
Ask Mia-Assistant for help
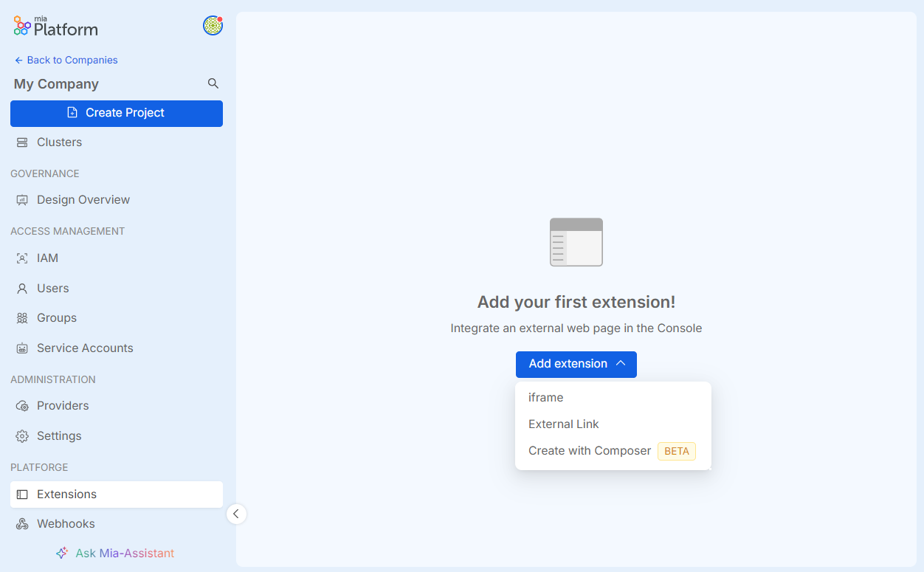pyautogui.click(x=116, y=552)
